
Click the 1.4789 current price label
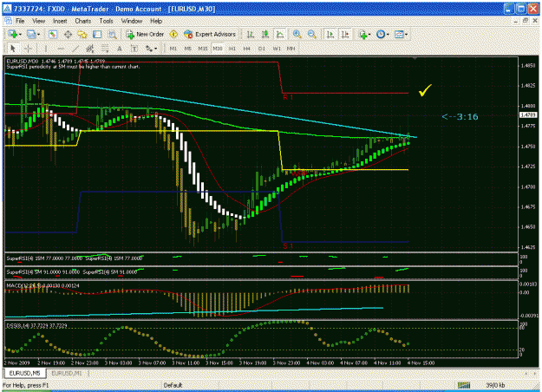point(528,114)
